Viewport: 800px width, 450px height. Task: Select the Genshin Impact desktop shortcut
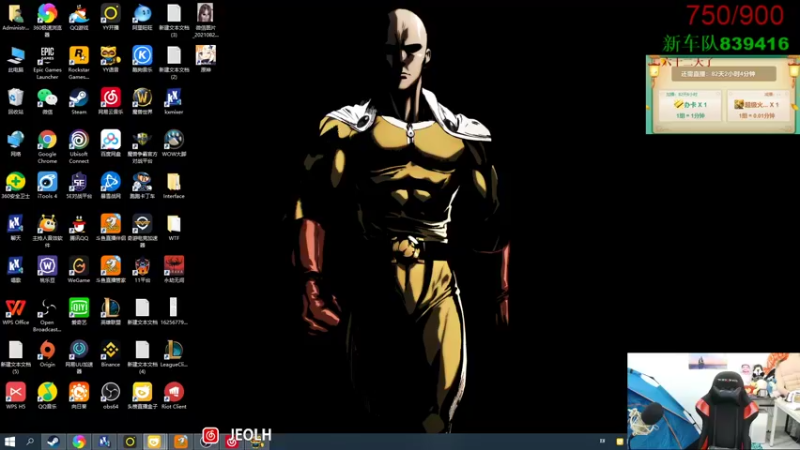pos(205,59)
